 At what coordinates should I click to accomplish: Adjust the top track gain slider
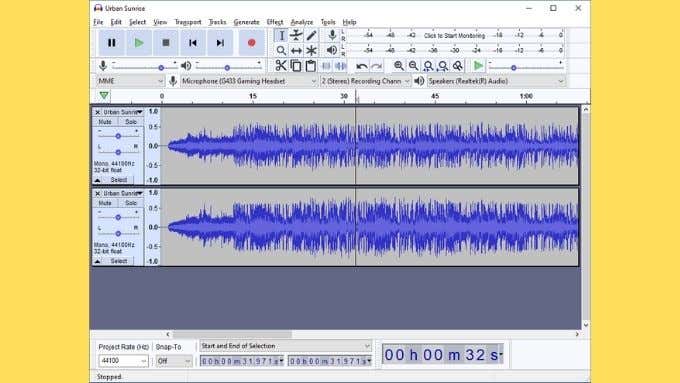[118, 136]
